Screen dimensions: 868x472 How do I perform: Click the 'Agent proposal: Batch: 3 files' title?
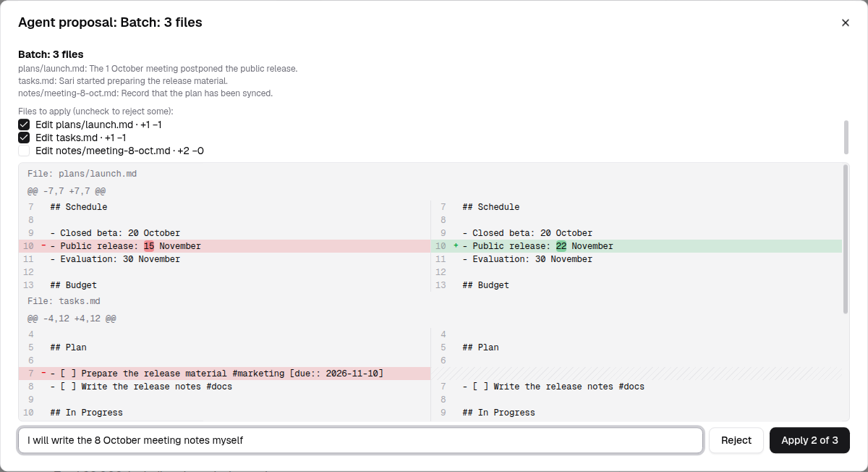tap(110, 22)
